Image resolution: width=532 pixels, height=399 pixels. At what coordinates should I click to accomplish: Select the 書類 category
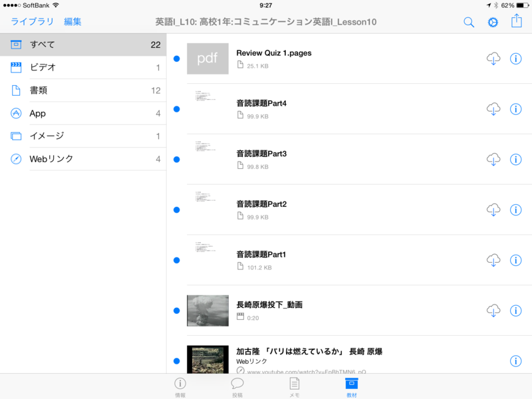click(x=83, y=90)
